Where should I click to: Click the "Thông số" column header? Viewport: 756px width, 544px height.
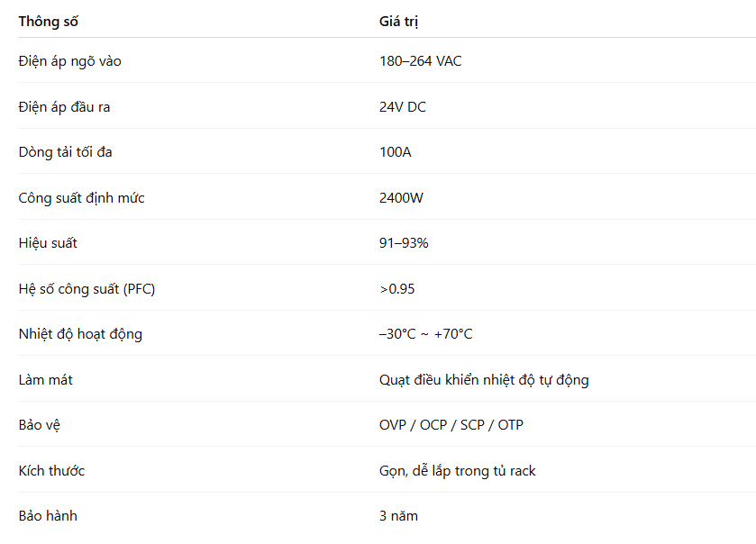[x=49, y=22]
